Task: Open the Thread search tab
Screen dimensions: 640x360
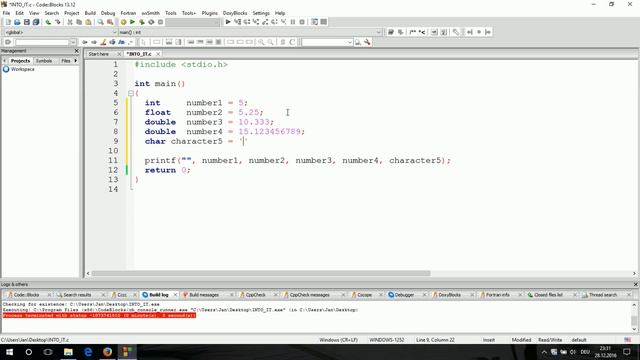Action: coord(602,295)
